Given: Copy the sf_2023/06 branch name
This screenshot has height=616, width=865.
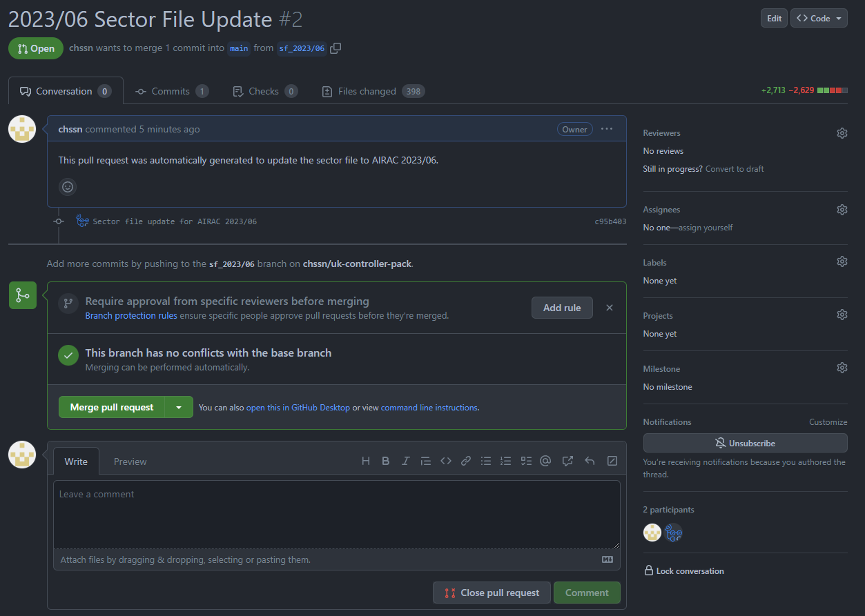Looking at the screenshot, I should point(336,48).
